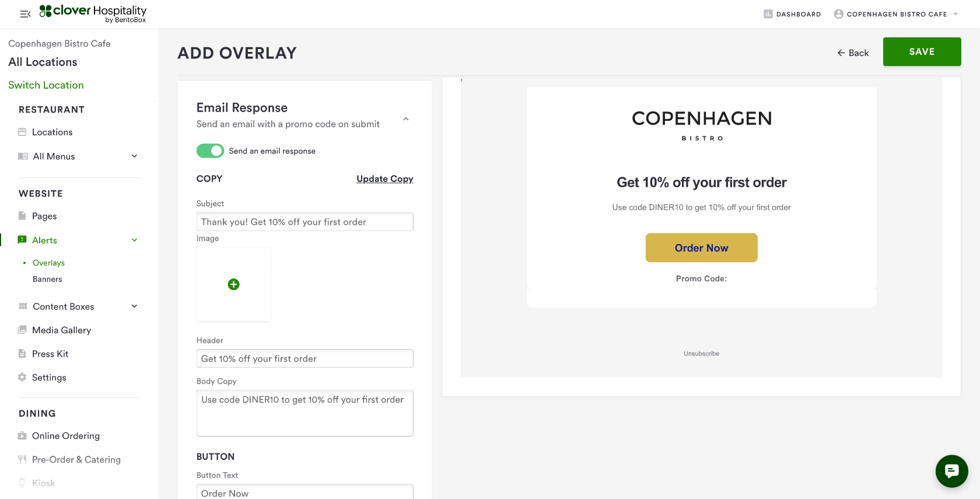Click the green plus icon to add image
This screenshot has width=980, height=499.
pyautogui.click(x=233, y=284)
